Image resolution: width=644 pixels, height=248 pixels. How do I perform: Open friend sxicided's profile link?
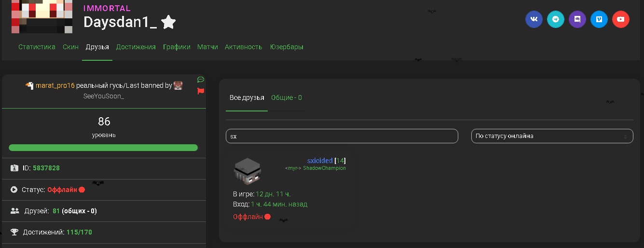click(x=319, y=161)
